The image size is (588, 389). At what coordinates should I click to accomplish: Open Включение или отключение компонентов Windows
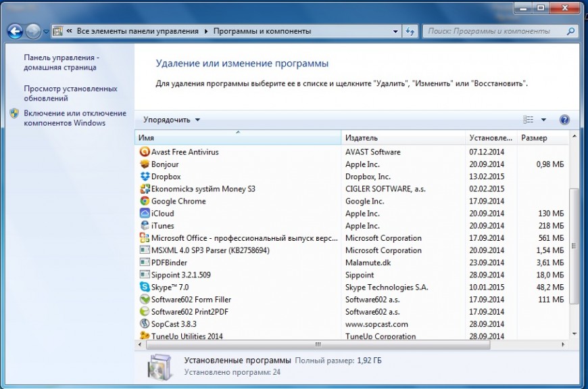[x=74, y=118]
